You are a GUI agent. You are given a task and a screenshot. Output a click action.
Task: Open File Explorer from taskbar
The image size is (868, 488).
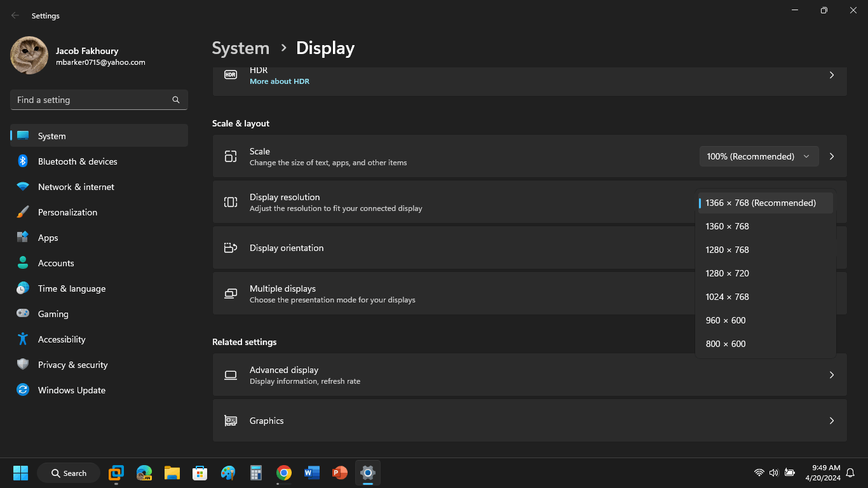[172, 473]
